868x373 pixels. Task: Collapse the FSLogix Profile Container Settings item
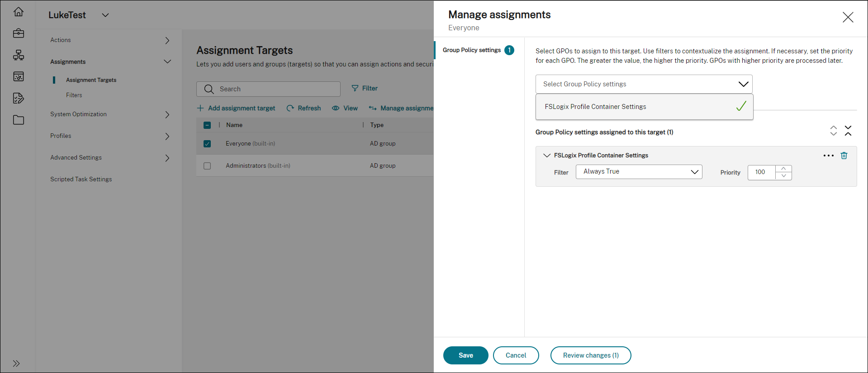click(x=546, y=156)
